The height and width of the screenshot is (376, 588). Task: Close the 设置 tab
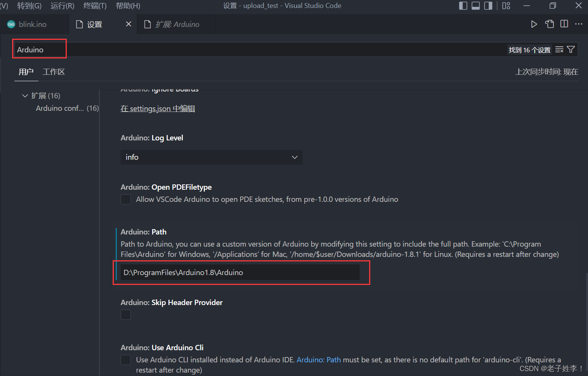[x=129, y=24]
